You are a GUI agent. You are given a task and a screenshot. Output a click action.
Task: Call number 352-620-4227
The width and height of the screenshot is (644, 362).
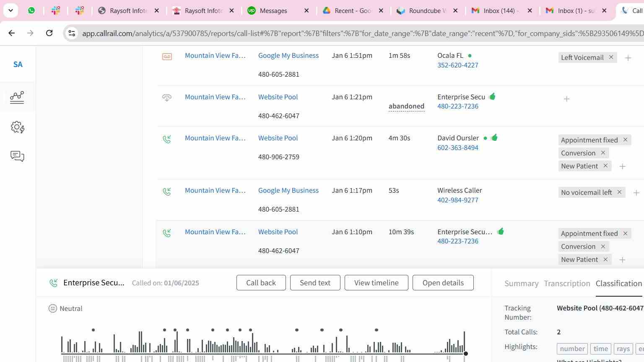[x=458, y=65]
